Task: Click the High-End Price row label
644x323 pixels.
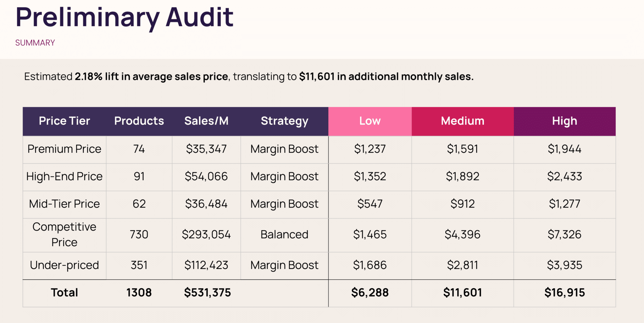Action: point(64,176)
